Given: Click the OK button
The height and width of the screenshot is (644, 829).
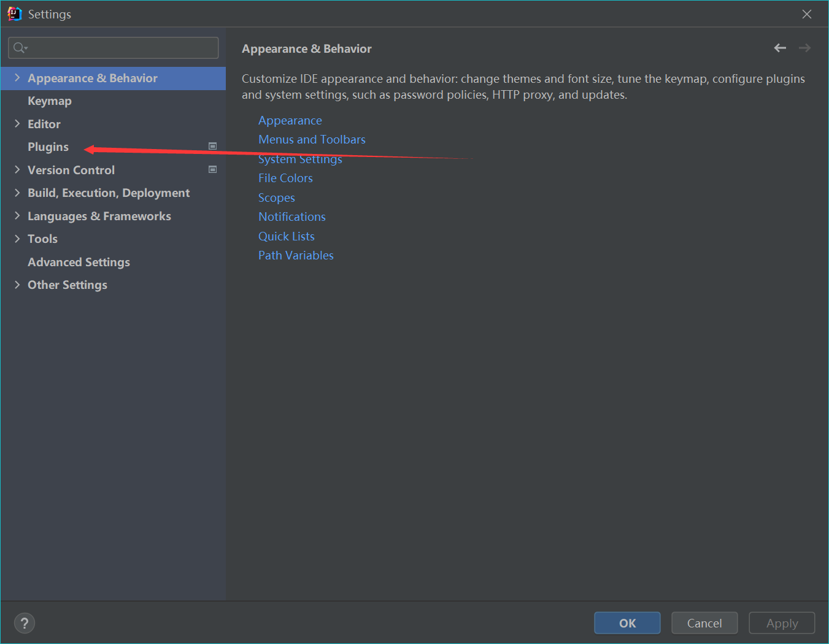Looking at the screenshot, I should pos(627,623).
